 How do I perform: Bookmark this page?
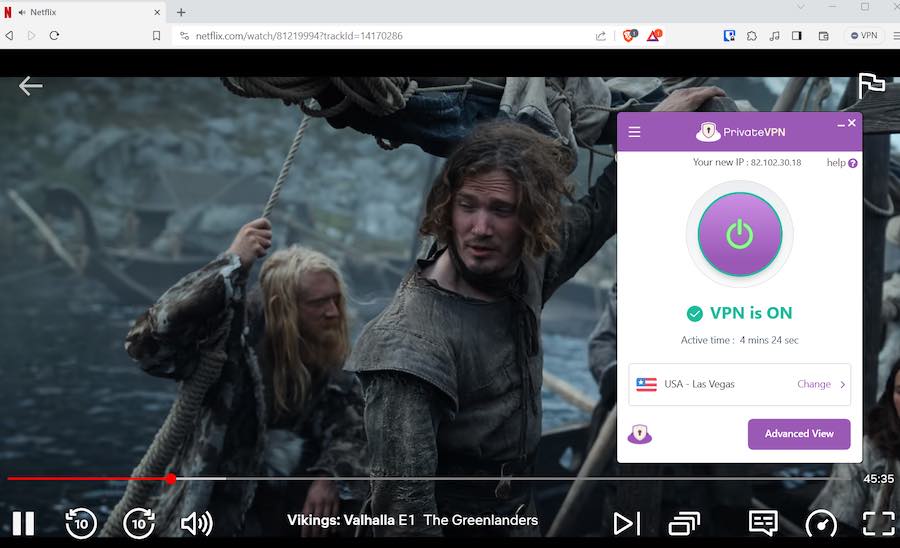click(x=156, y=36)
